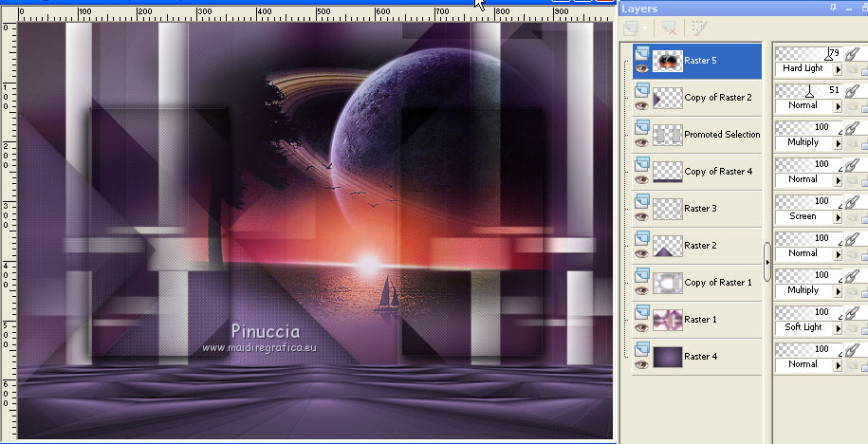This screenshot has width=868, height=444.
Task: Toggle layer link icon for Promoted Selection
Action: (x=852, y=128)
